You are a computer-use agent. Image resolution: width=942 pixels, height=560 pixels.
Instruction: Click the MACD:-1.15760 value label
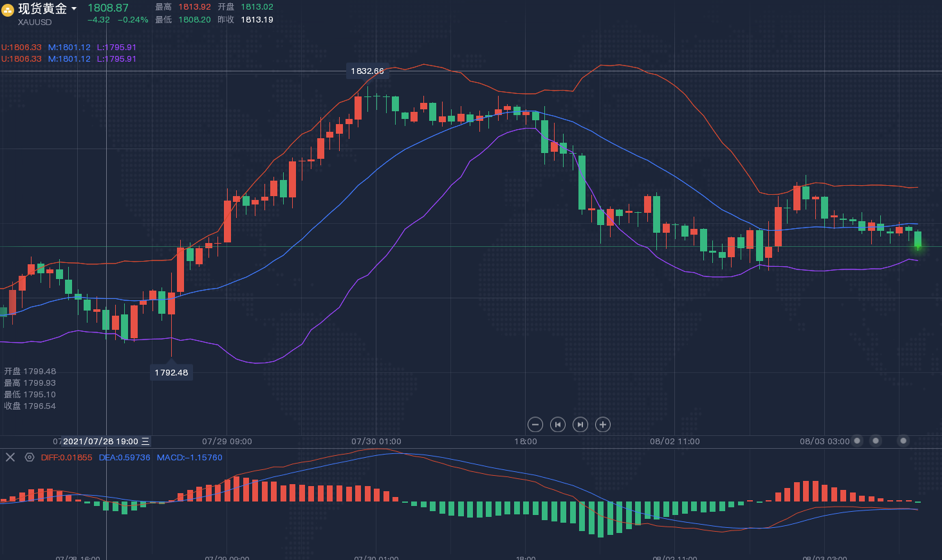tap(190, 458)
